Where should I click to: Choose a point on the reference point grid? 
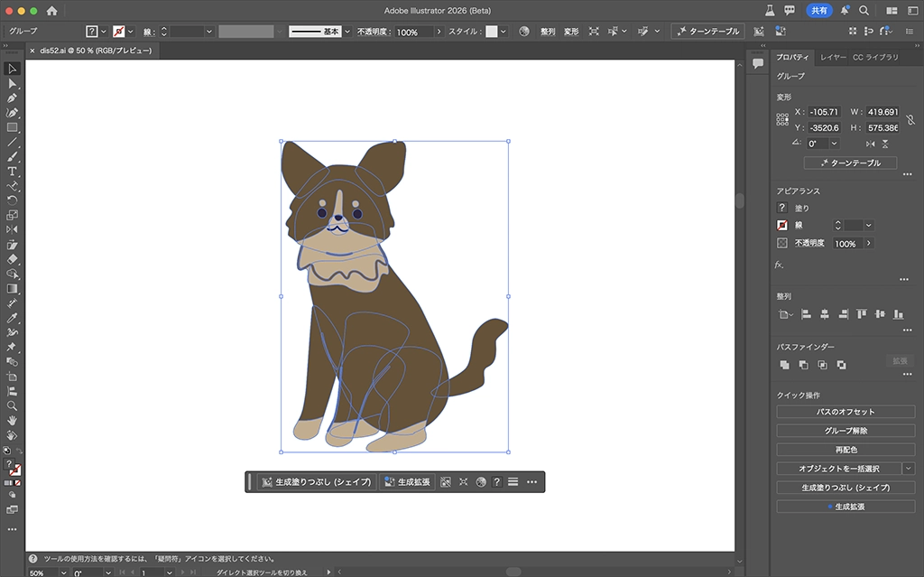click(782, 119)
